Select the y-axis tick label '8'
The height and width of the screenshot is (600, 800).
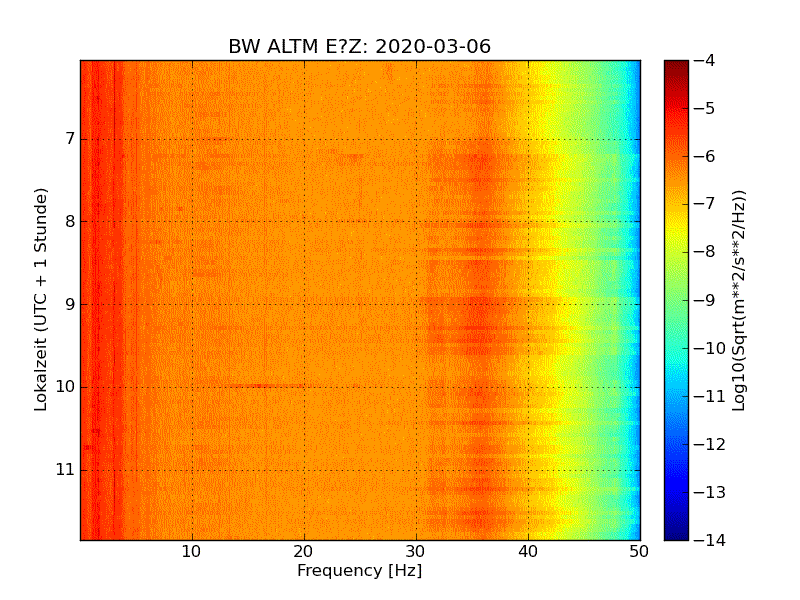70,221
